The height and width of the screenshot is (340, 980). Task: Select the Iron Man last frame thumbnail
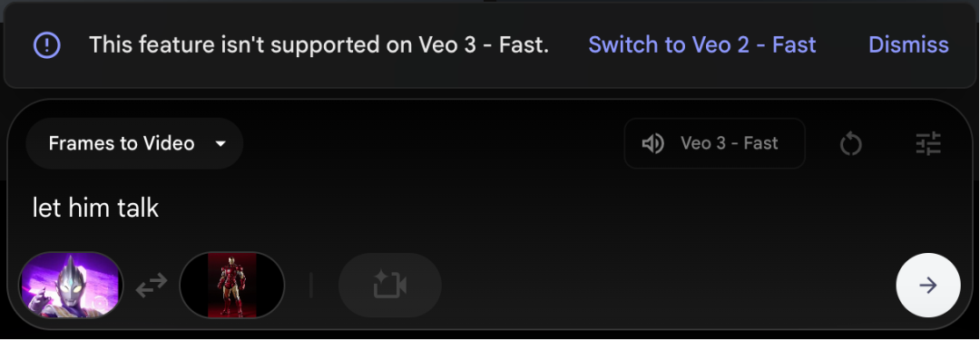[x=232, y=286]
